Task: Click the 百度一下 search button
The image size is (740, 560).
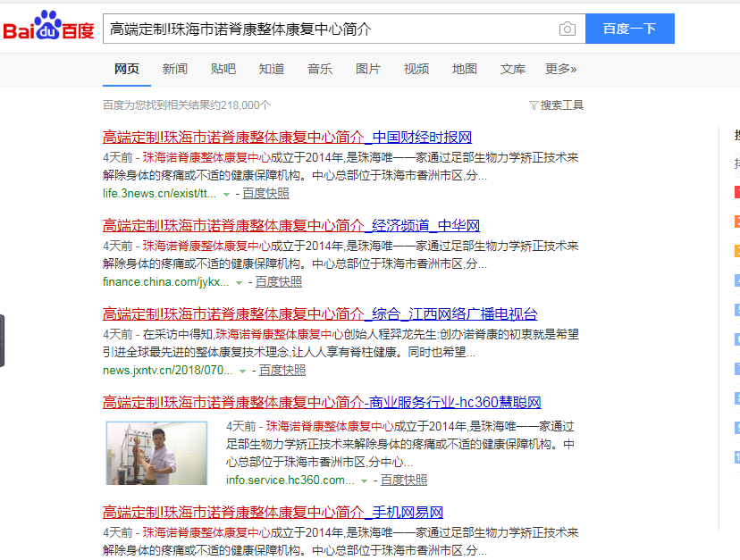Action: click(x=629, y=29)
